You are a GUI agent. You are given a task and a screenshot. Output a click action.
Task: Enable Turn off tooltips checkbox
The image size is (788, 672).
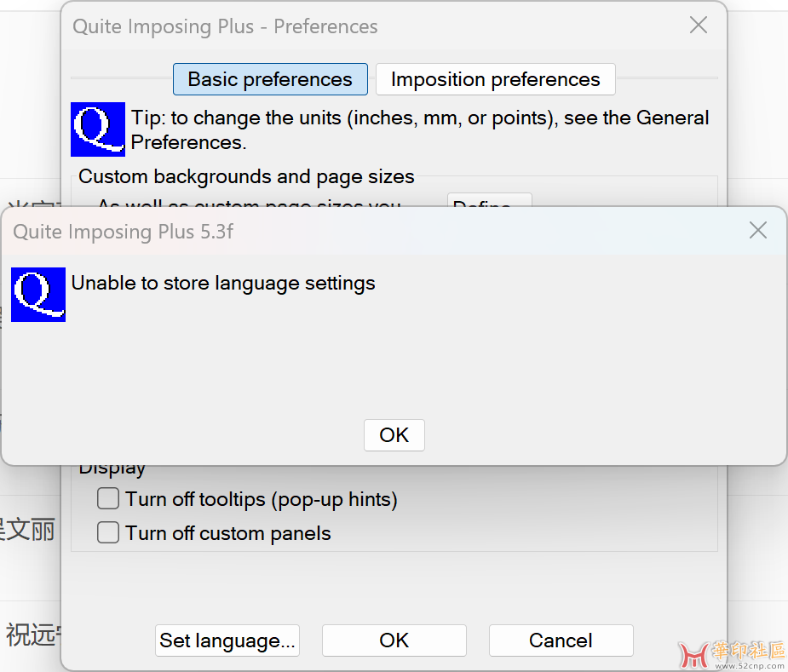(108, 498)
